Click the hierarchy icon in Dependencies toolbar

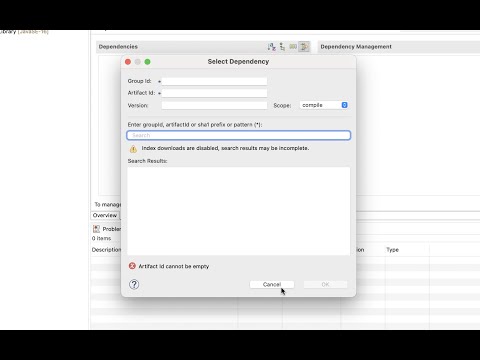(x=282, y=47)
